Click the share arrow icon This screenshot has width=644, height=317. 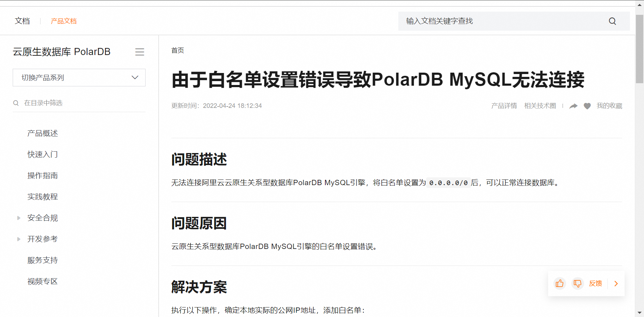pos(574,106)
